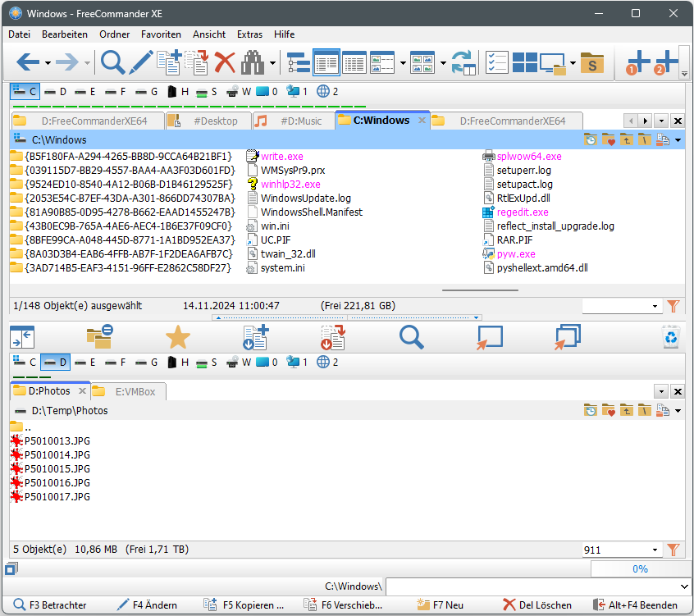Click the search magnifier in the top toolbar
This screenshot has width=694, height=616.
pyautogui.click(x=112, y=62)
